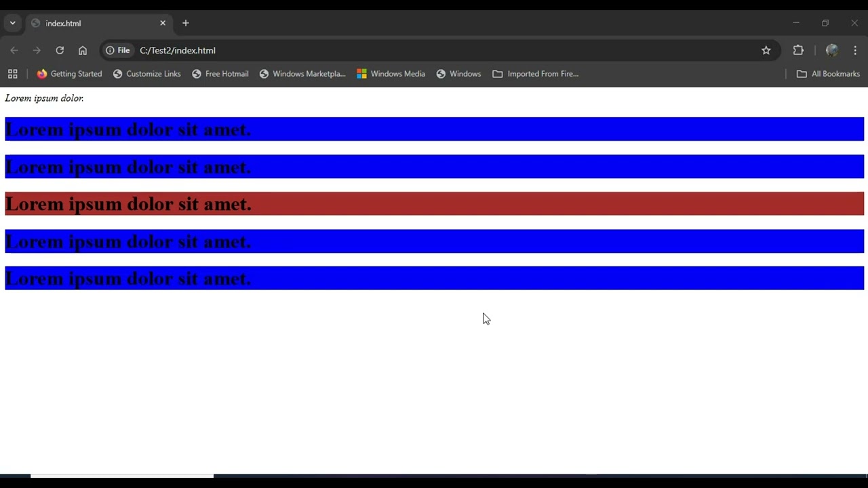
Task: Open the home page
Action: coord(83,50)
